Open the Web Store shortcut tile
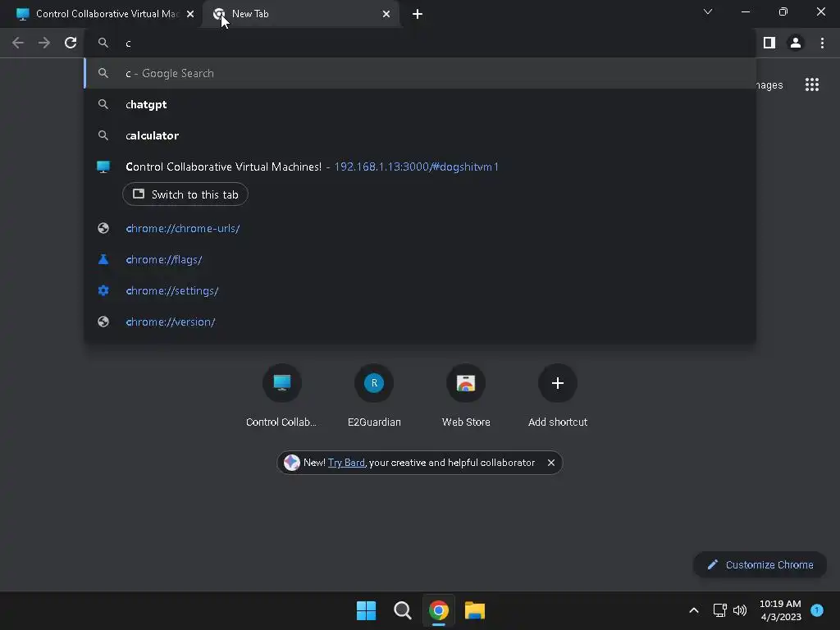This screenshot has width=840, height=630. (x=466, y=395)
